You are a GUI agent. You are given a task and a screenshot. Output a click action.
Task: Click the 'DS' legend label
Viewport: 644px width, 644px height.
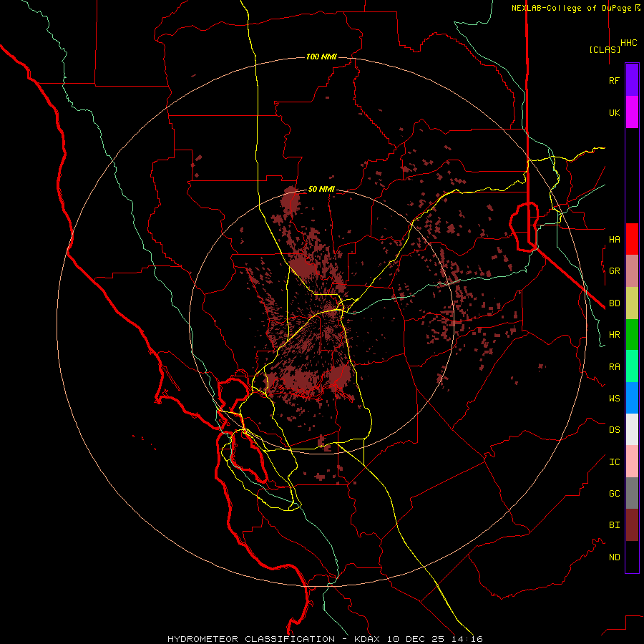coord(614,430)
